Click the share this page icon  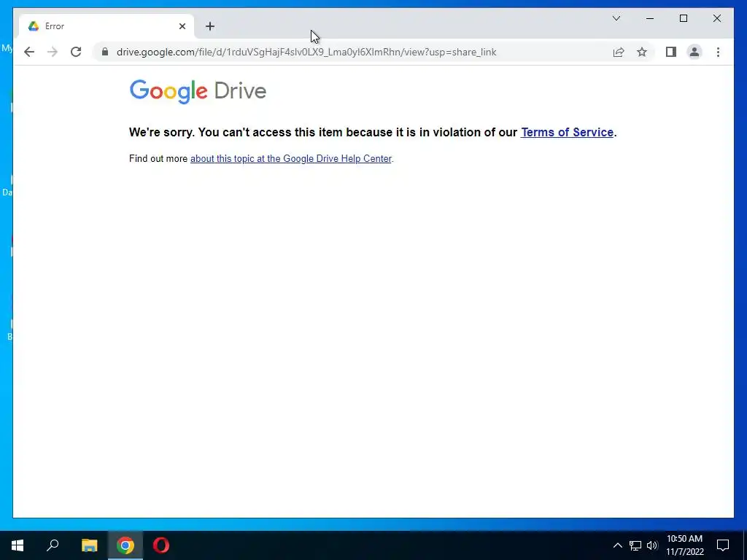[x=619, y=52]
